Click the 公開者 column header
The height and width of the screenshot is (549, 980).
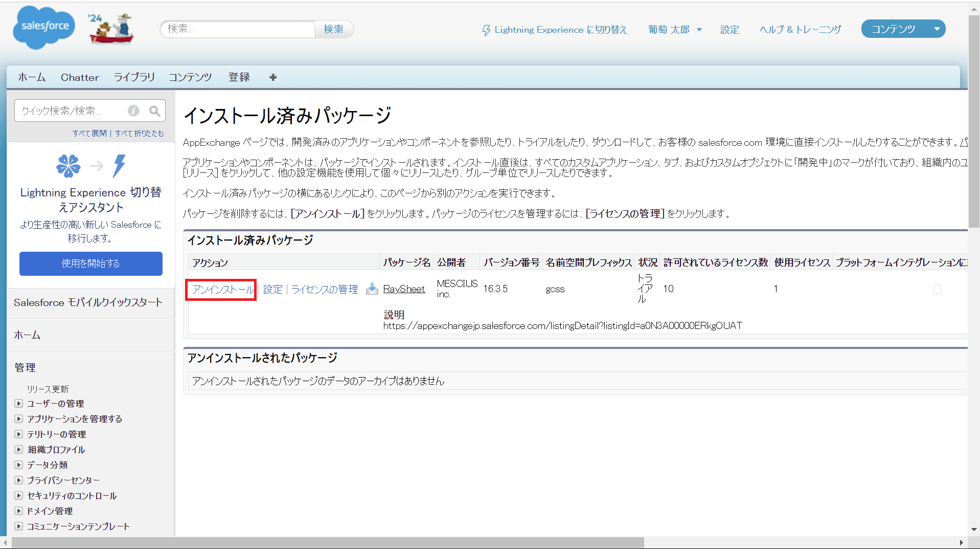point(451,262)
